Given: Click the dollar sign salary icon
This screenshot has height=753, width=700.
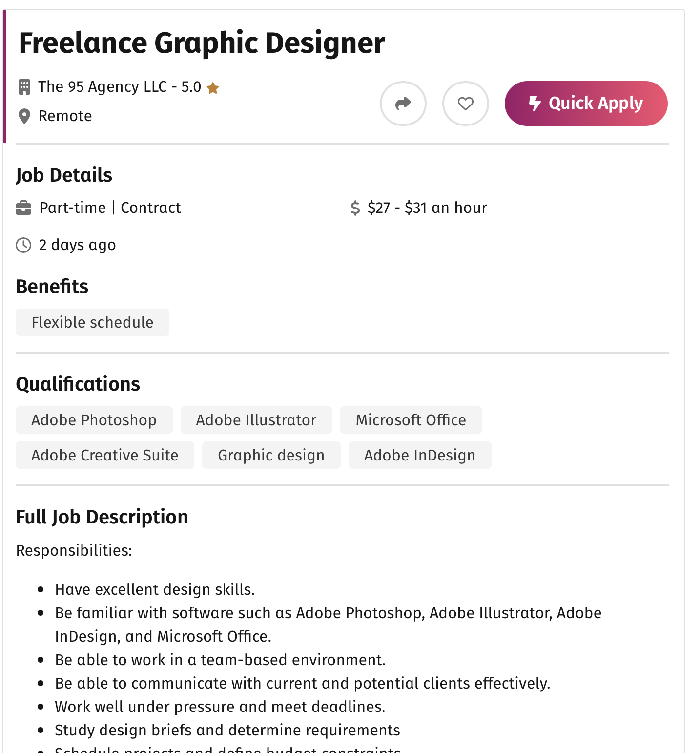Looking at the screenshot, I should (355, 208).
